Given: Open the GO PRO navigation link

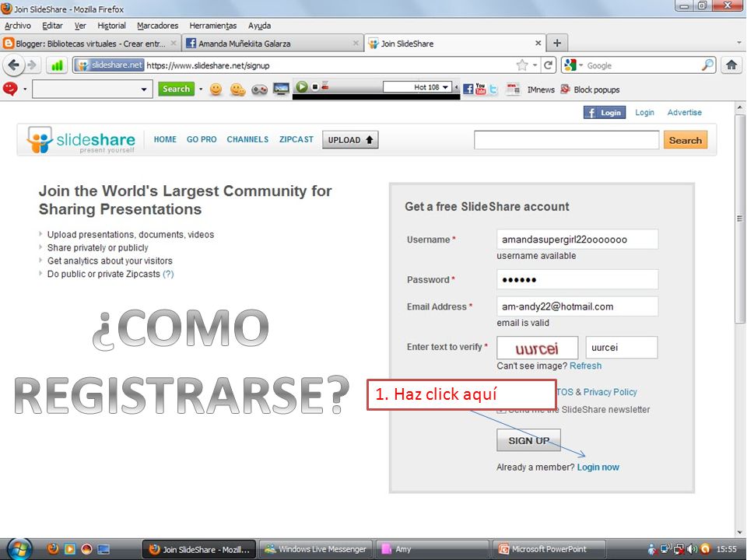Looking at the screenshot, I should click(202, 139).
